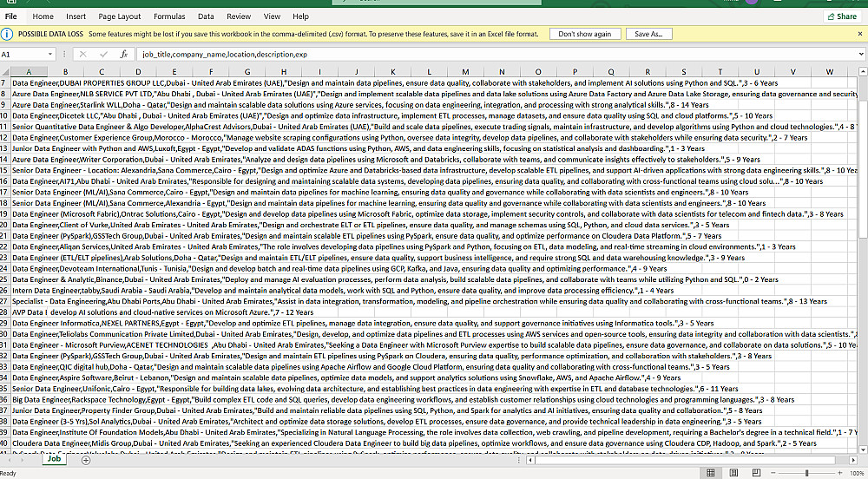Click the row starting 'Cloudera Data Engineer,Midis Group'
The image size is (868, 479).
point(414,443)
